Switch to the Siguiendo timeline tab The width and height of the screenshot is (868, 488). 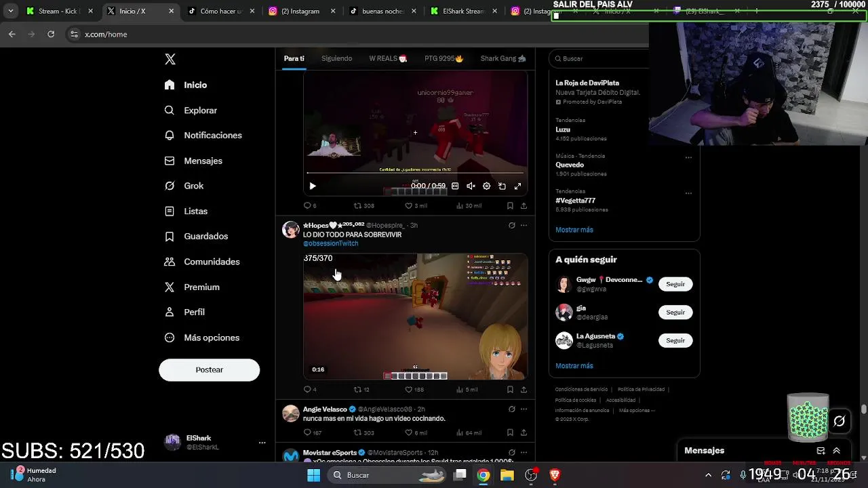click(x=336, y=58)
